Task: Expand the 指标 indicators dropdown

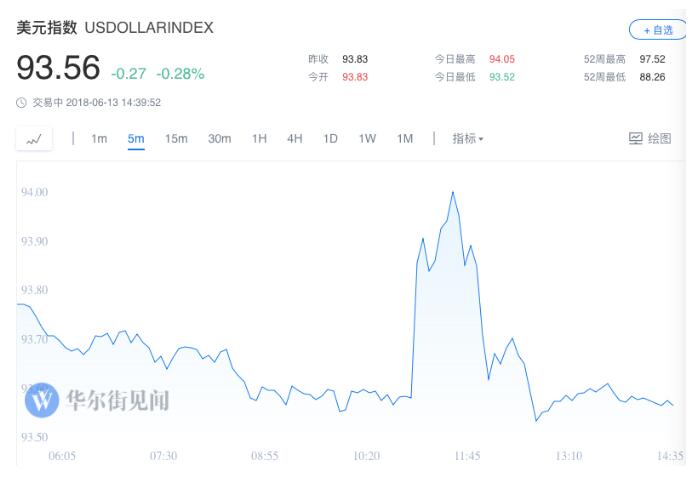Action: (467, 138)
